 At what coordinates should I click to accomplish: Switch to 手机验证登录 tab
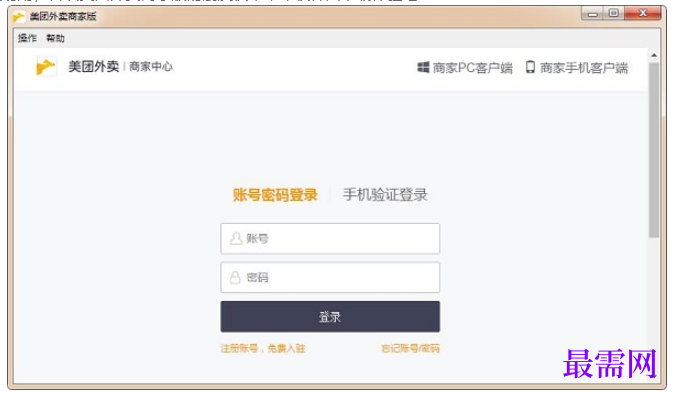[385, 195]
